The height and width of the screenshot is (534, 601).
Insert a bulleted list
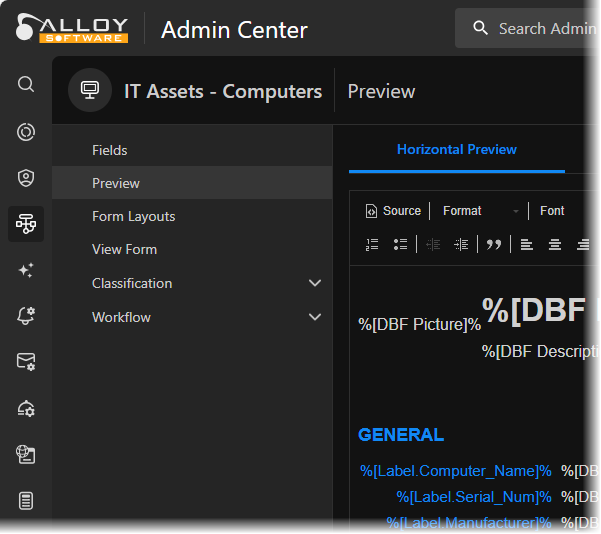(400, 244)
